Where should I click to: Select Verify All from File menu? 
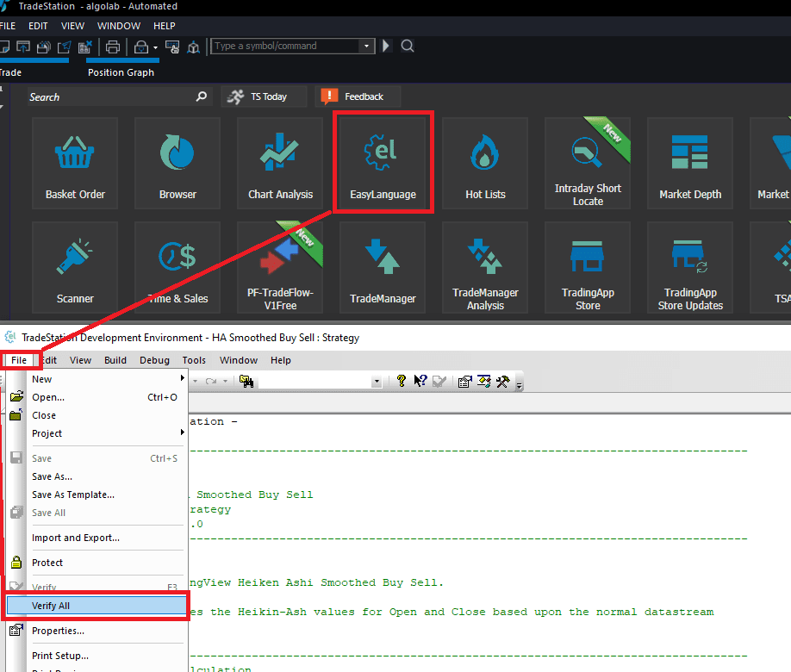(95, 606)
